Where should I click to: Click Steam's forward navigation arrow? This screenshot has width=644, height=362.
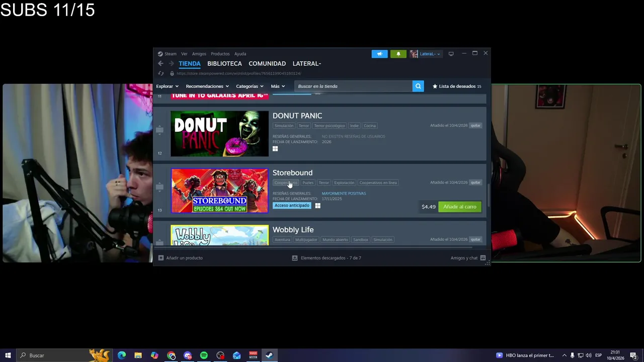pos(171,63)
